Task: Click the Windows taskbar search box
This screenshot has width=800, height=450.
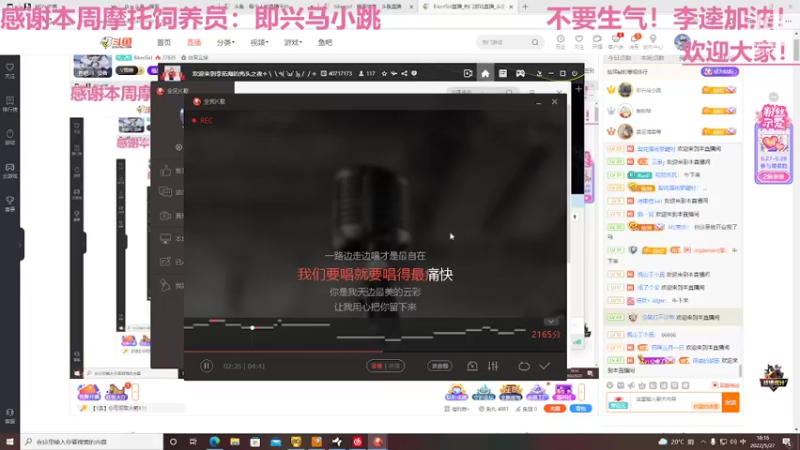Action: click(x=92, y=441)
